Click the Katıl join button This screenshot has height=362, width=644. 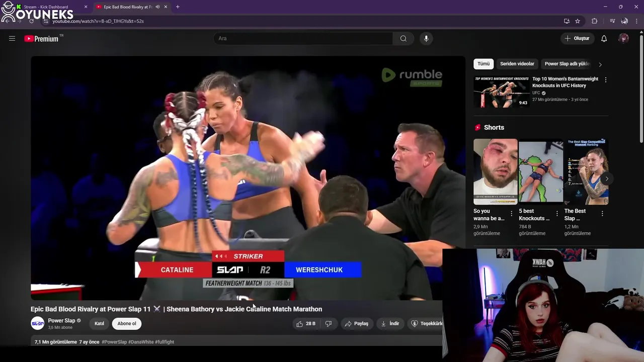point(99,324)
